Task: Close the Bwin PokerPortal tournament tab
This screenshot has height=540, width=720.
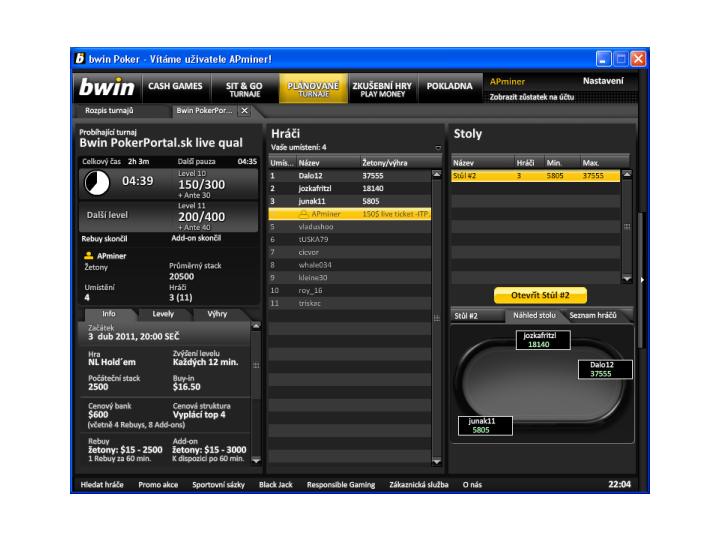Action: [245, 111]
